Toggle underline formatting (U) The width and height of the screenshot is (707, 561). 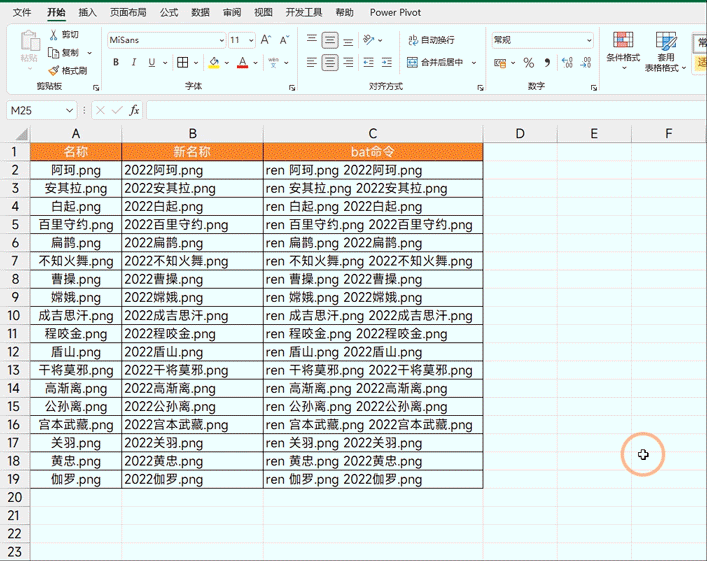pos(152,62)
